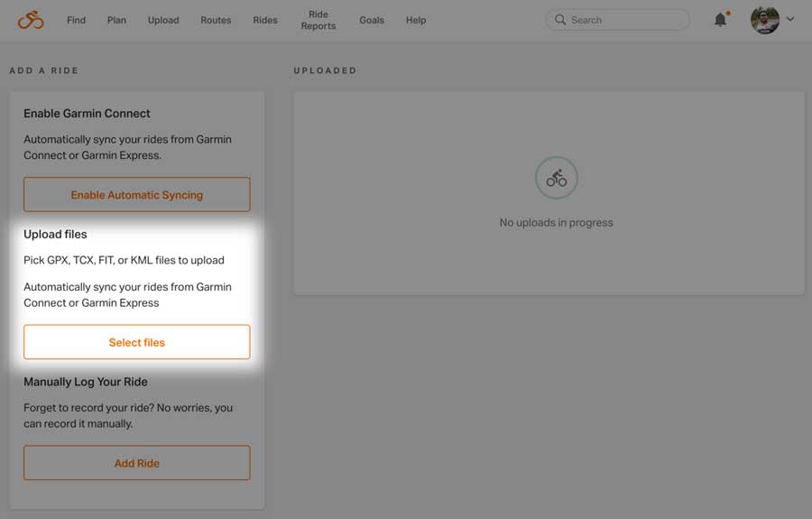Click the Select files button
The width and height of the screenshot is (812, 519).
(x=137, y=342)
